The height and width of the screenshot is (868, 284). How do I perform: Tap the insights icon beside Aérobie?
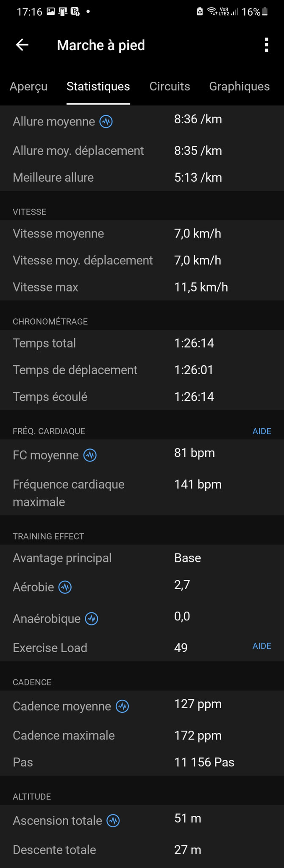click(65, 587)
